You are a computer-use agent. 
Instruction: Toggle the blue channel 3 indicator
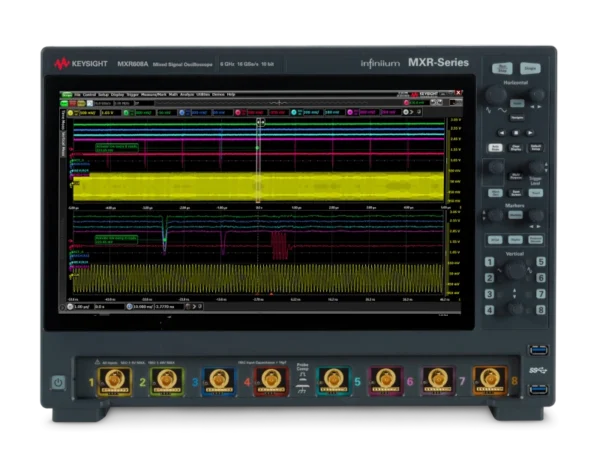pos(182,112)
